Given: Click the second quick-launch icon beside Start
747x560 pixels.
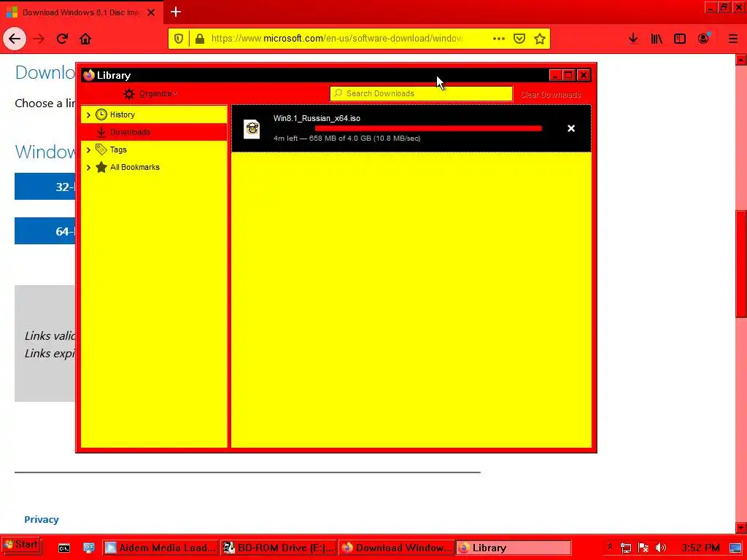Looking at the screenshot, I should coord(89,548).
